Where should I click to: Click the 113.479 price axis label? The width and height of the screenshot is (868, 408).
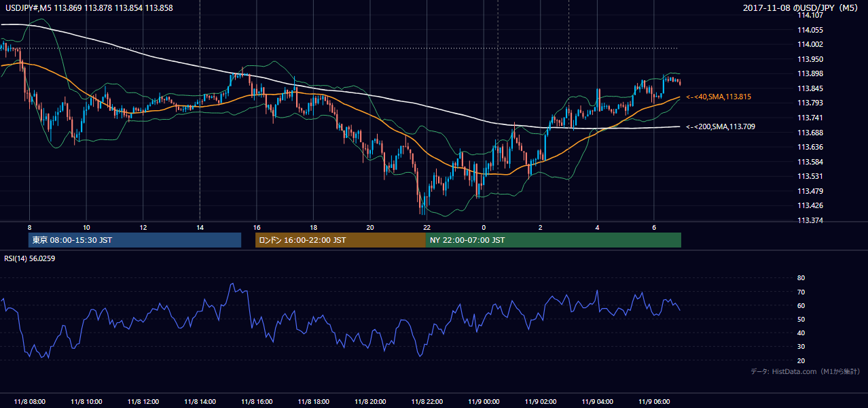point(810,191)
